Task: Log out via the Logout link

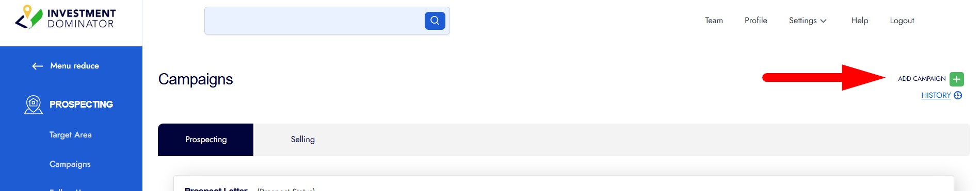Action: (902, 21)
